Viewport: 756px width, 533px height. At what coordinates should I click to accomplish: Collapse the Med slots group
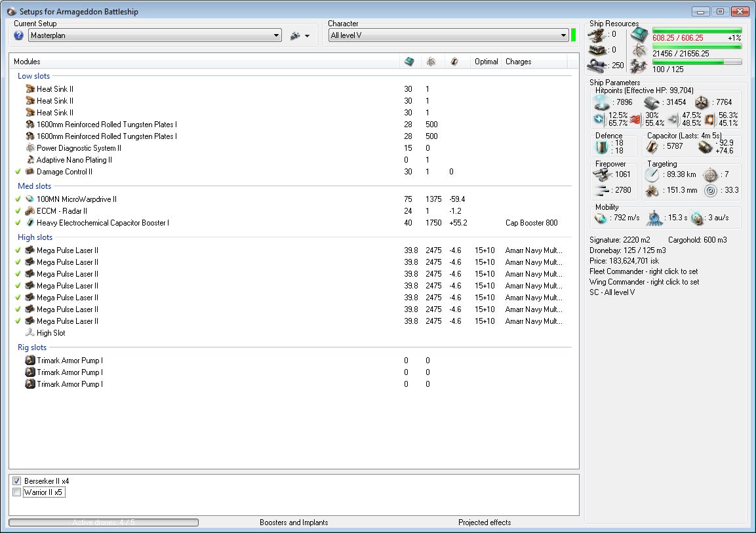click(x=34, y=186)
